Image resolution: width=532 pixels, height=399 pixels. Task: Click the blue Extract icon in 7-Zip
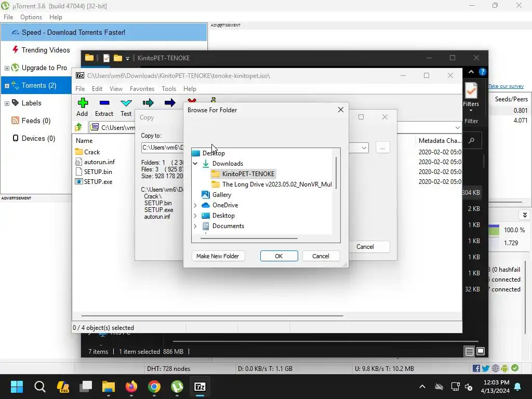(x=104, y=103)
